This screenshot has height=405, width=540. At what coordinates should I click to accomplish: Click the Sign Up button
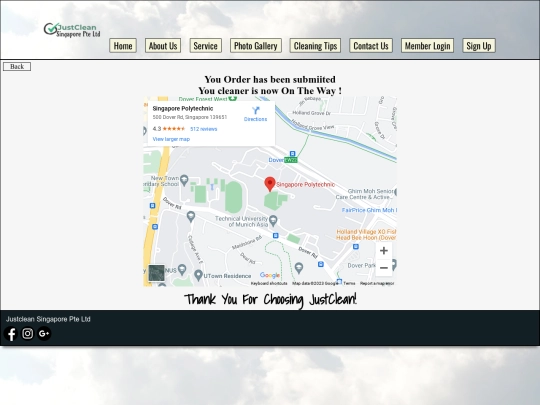tap(479, 45)
